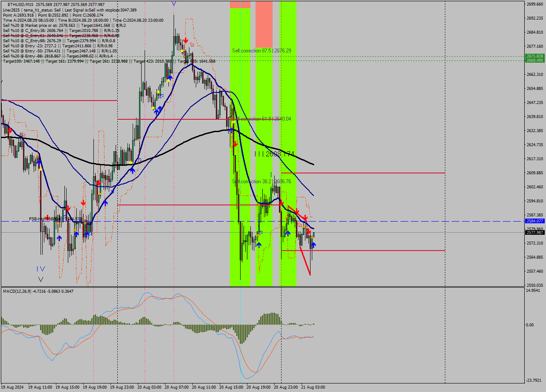Click the green 2669.490 price tag
Viewport: 546px width, 392px height.
[534, 61]
